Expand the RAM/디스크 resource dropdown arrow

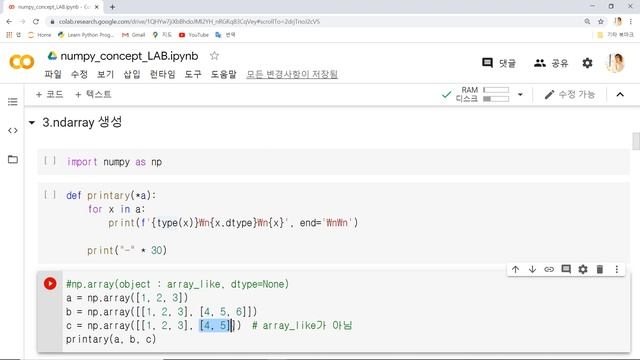coord(520,95)
